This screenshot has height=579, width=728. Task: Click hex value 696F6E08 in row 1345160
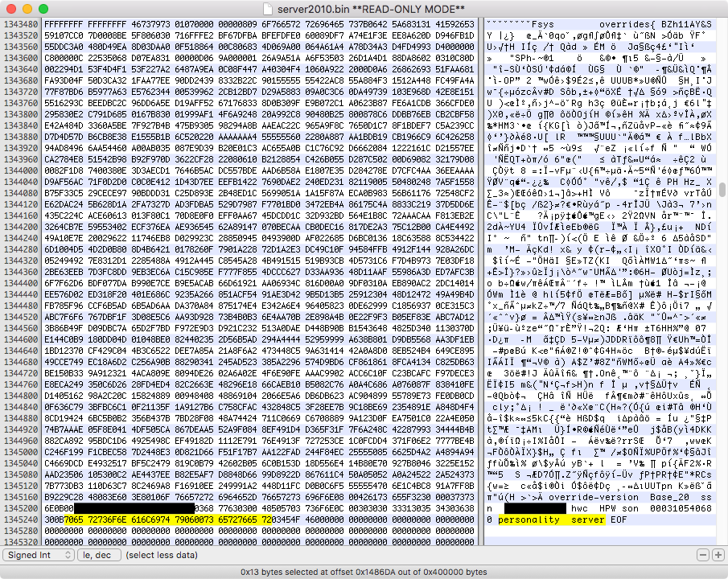tap(324, 497)
